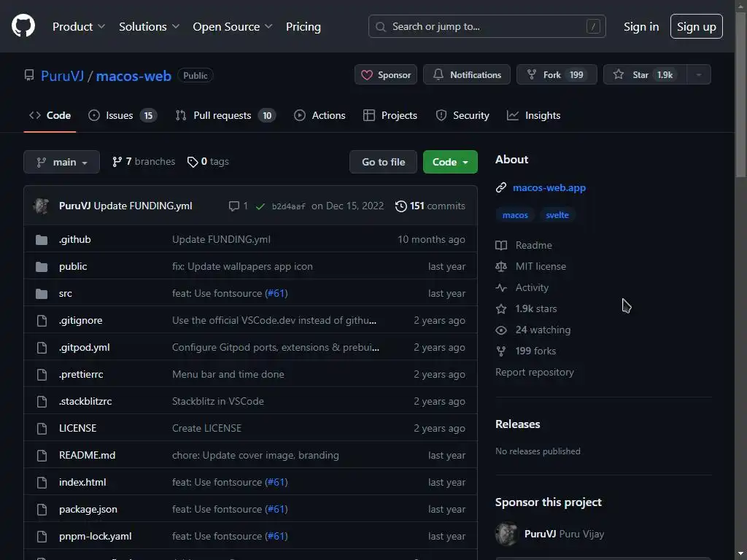Switch to the Actions tab
The image size is (747, 560).
point(320,115)
